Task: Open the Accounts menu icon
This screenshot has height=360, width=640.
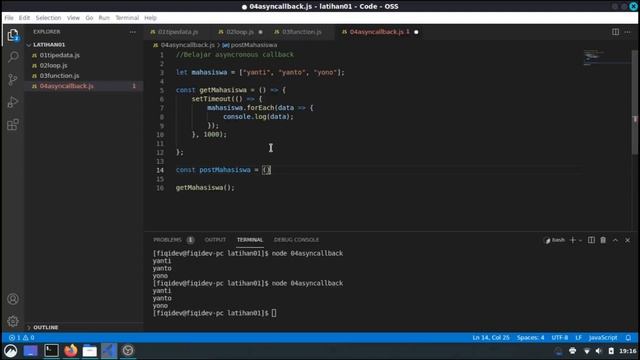Action: [x=13, y=299]
